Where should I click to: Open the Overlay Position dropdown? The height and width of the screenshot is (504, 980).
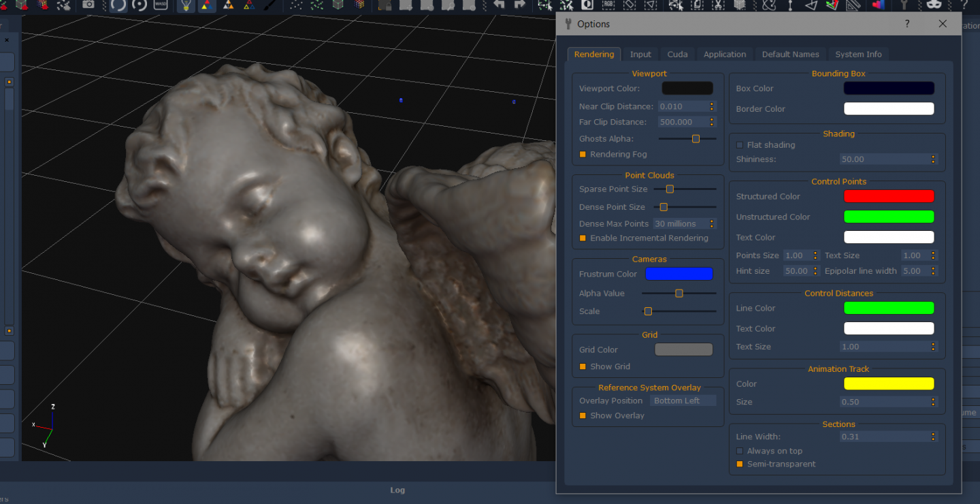pos(683,400)
